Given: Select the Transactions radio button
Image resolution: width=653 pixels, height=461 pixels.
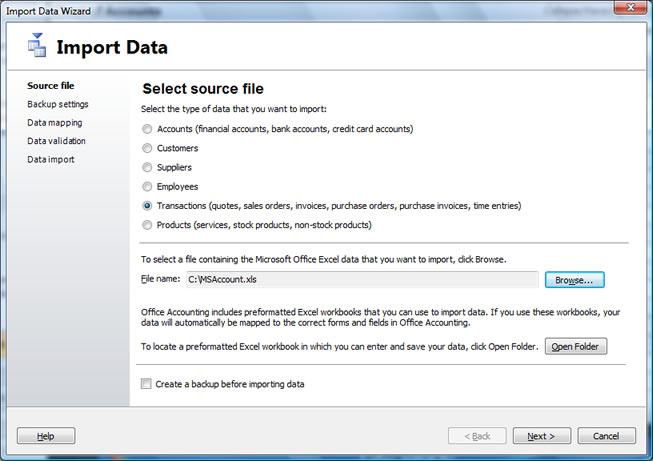Looking at the screenshot, I should (147, 206).
